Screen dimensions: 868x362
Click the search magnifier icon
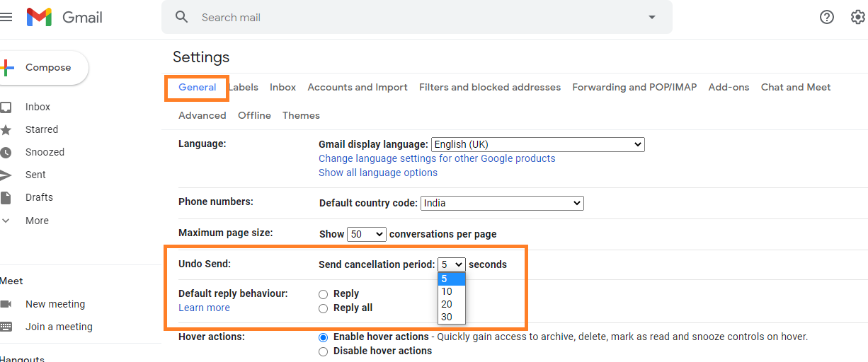click(182, 17)
